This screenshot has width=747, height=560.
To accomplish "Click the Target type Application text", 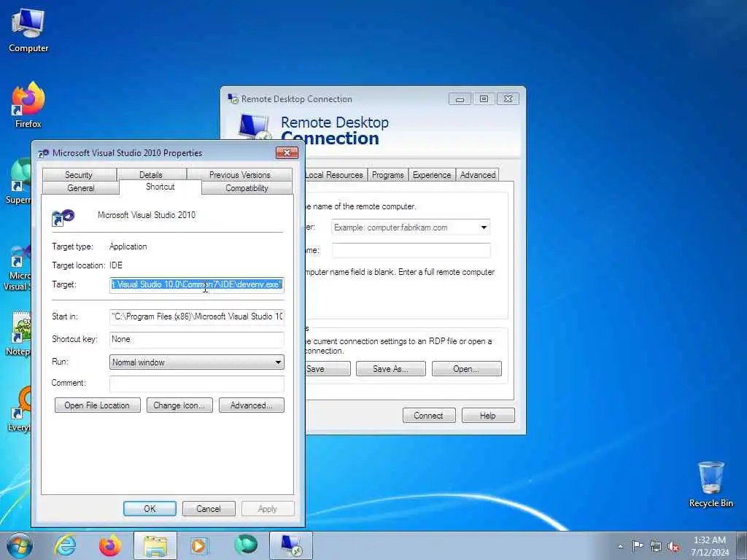I will (x=128, y=246).
